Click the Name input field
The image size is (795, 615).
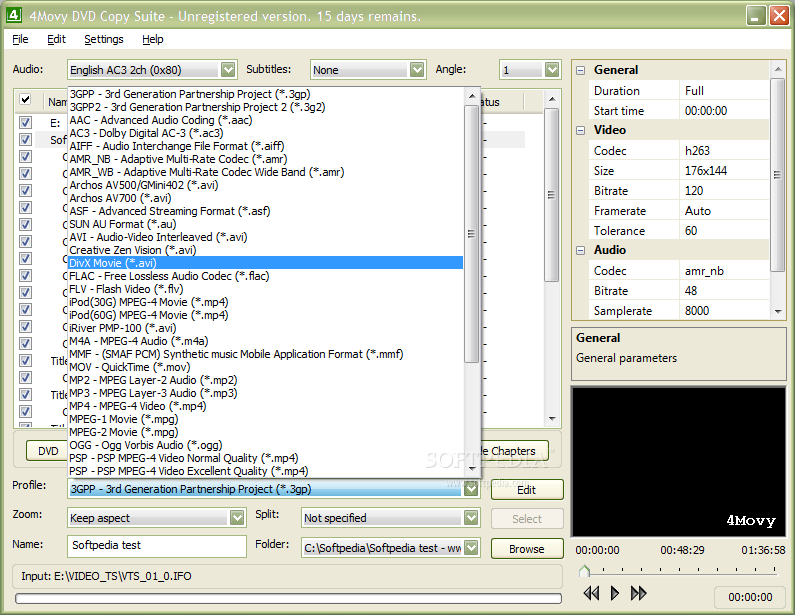click(157, 546)
